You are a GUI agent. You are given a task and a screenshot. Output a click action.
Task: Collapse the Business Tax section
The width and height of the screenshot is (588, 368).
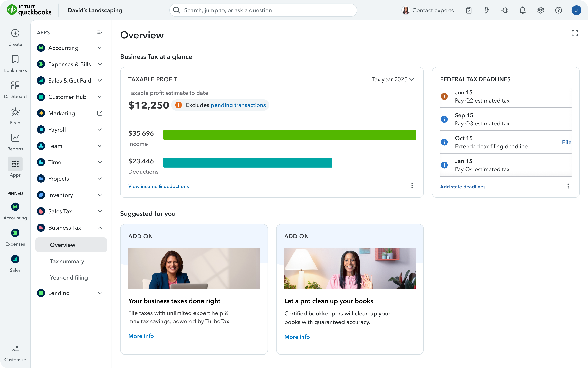pos(100,228)
